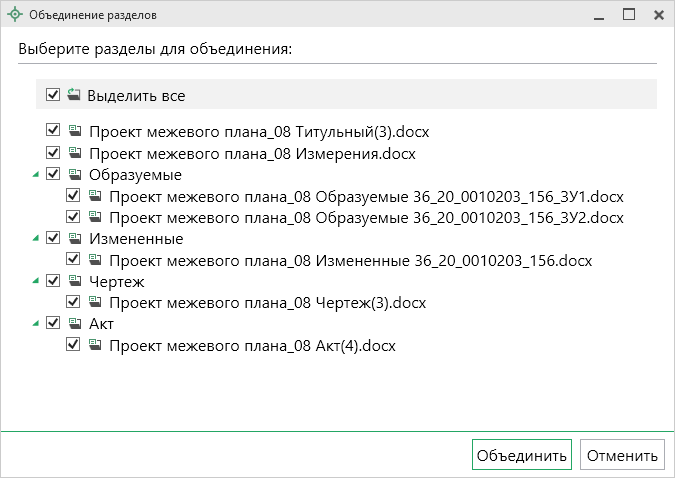The width and height of the screenshot is (675, 478).
Task: Uncheck the Чертеж group checkbox
Action: (x=53, y=282)
